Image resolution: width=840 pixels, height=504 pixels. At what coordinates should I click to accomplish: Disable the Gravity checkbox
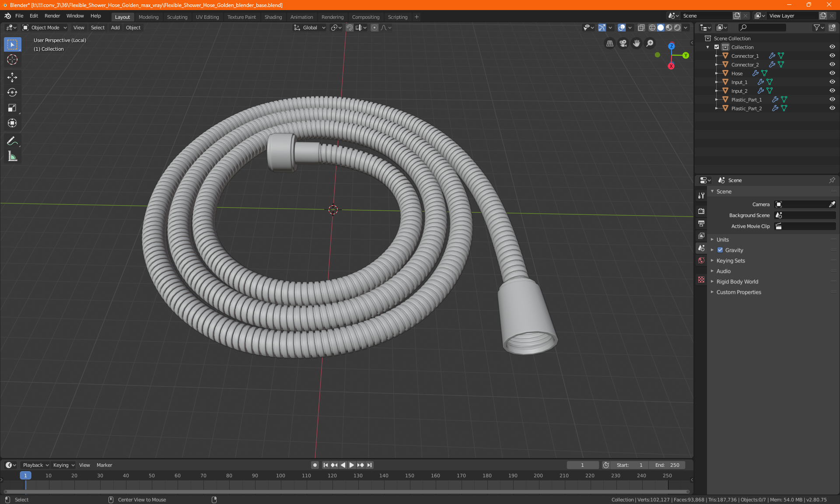pos(720,250)
